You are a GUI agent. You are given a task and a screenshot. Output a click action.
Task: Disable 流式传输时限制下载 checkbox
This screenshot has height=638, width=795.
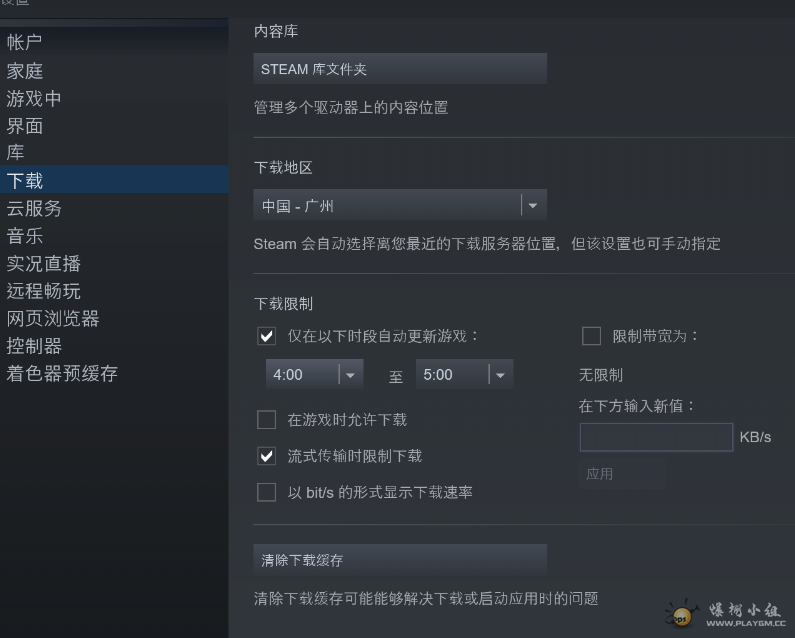267,456
